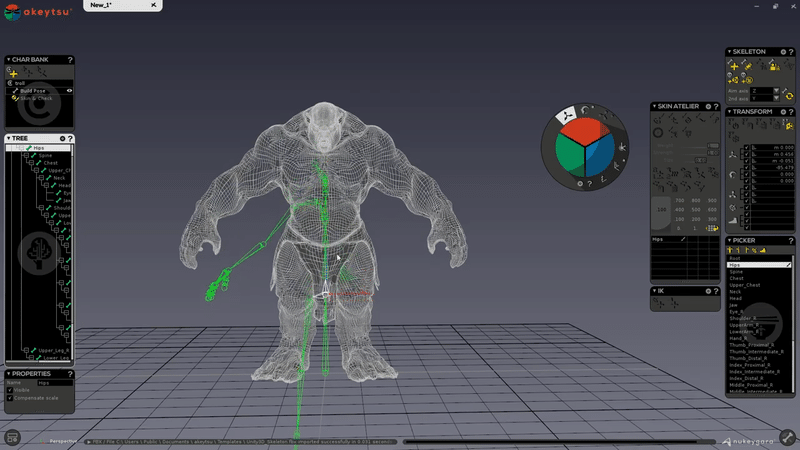Click red segment of the spinner wheel
The image size is (800, 450).
584,132
